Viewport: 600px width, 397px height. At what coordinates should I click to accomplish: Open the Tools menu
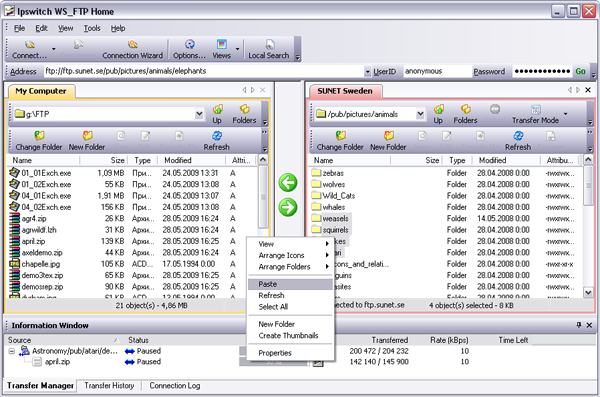tap(92, 28)
